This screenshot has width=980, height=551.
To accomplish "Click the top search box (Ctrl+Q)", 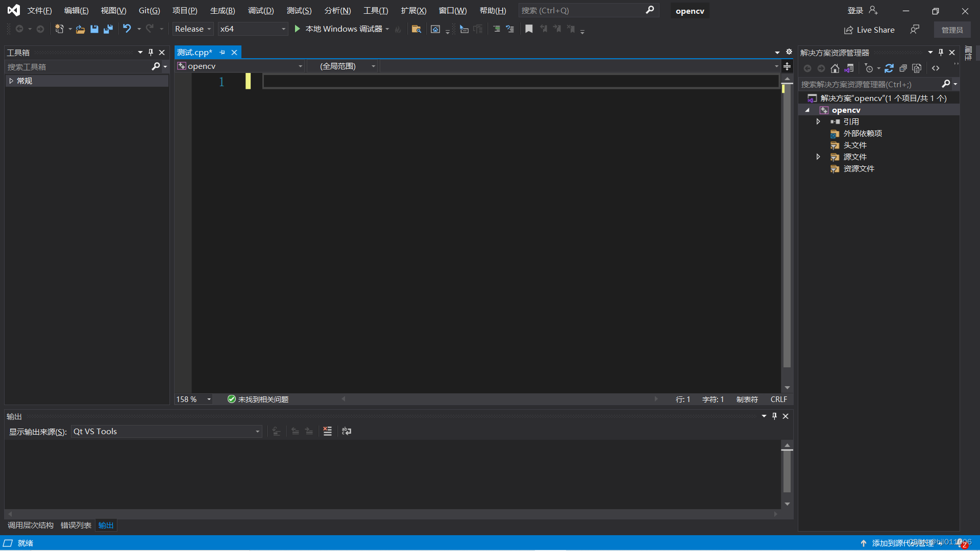I will (582, 11).
